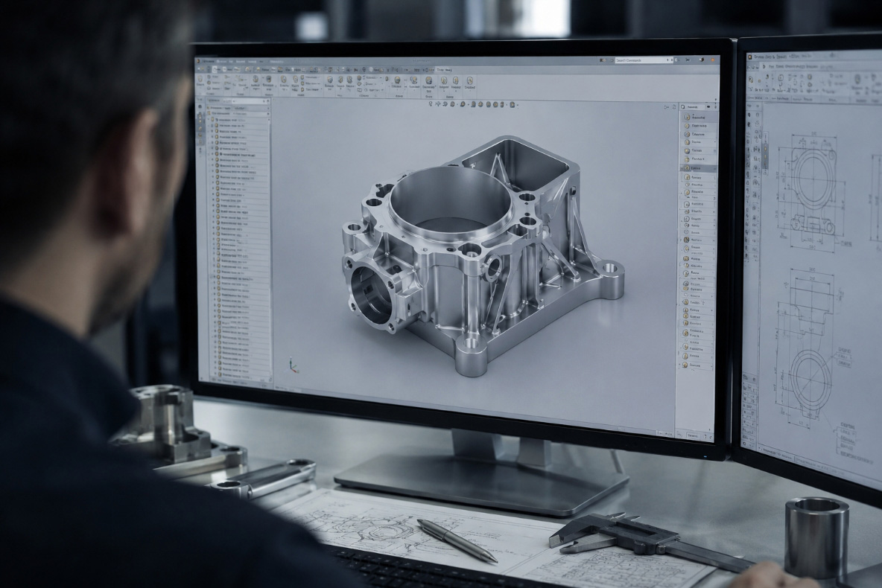Click the status bar button at the main window's corner
Screen dimensions: 882x588
[693, 435]
